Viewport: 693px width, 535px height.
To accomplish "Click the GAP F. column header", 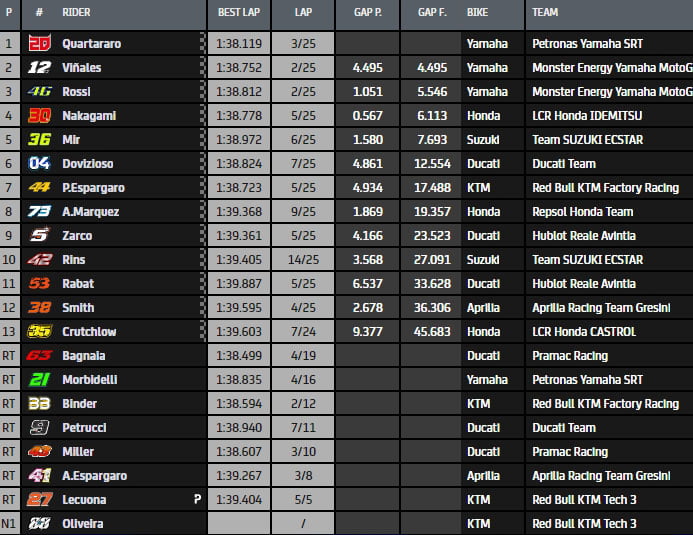I will click(432, 14).
